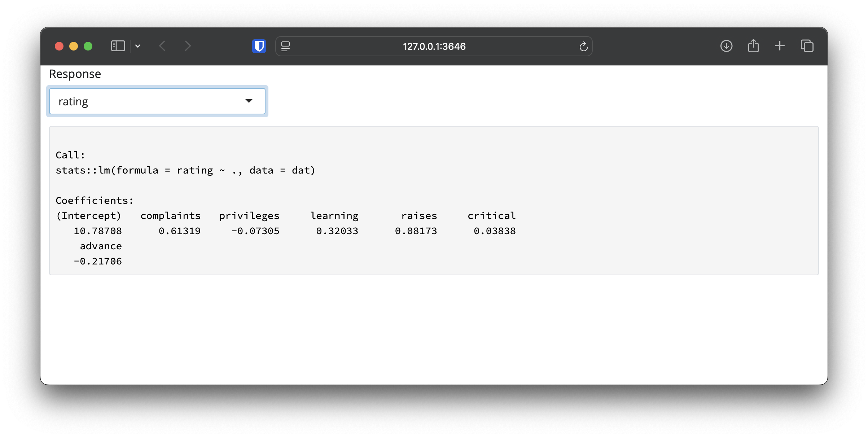Click the page reader icon in address bar

tap(285, 46)
